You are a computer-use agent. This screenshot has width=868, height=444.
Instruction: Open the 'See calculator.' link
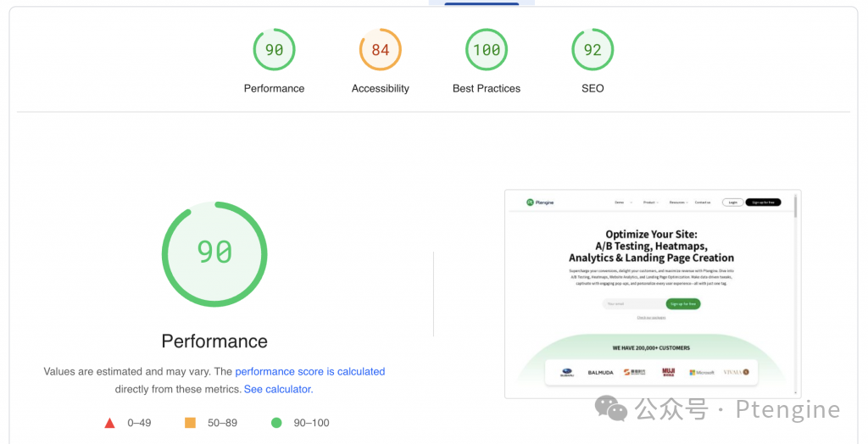(x=278, y=389)
